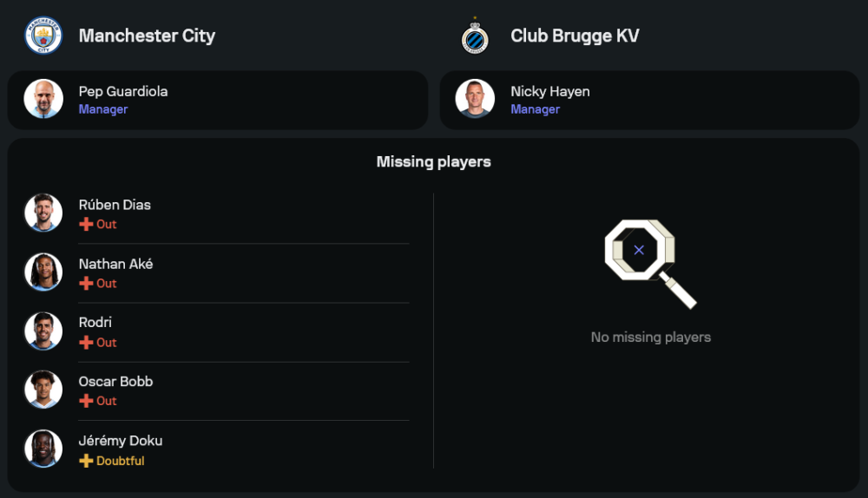Click Nathan Aké's player photo
Image resolution: width=868 pixels, height=498 pixels.
43,272
